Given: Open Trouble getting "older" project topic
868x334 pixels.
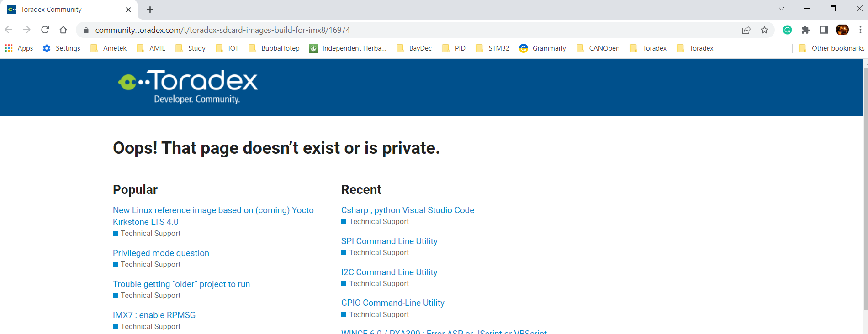Looking at the screenshot, I should click(181, 284).
